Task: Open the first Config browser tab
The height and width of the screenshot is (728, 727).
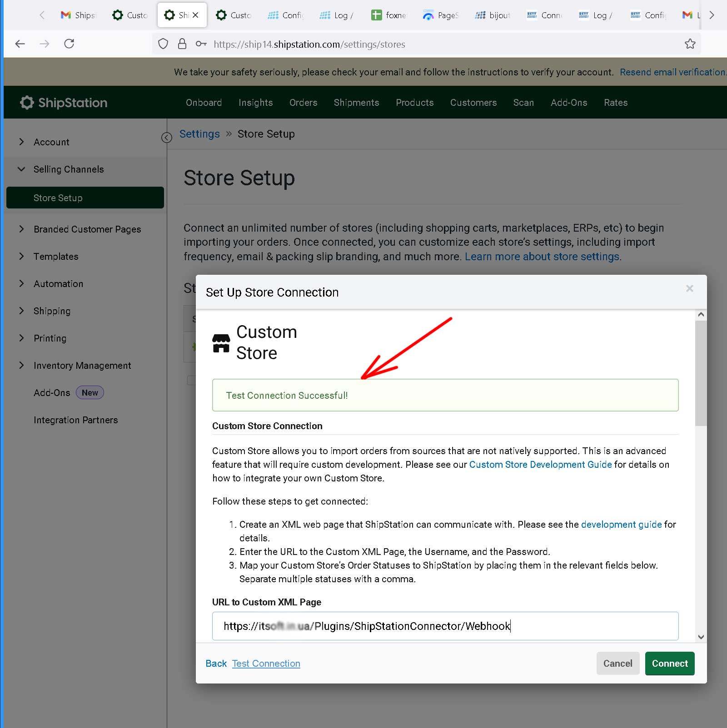Action: click(286, 15)
